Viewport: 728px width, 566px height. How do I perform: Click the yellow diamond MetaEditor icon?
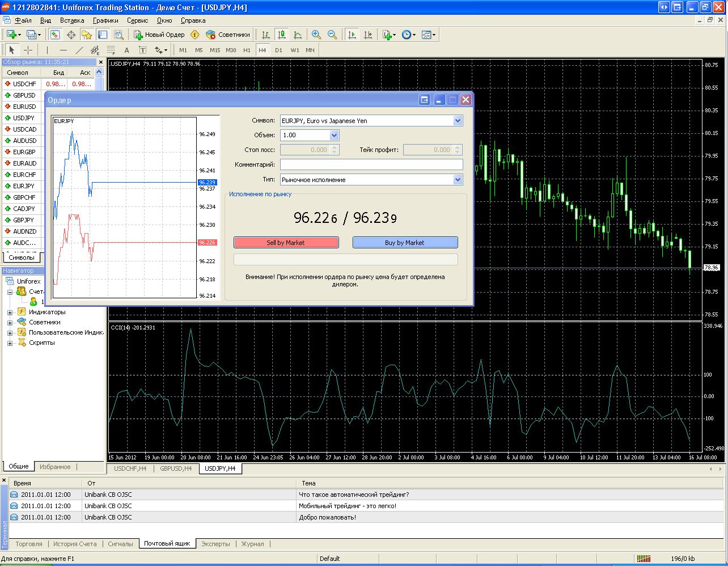coord(195,35)
